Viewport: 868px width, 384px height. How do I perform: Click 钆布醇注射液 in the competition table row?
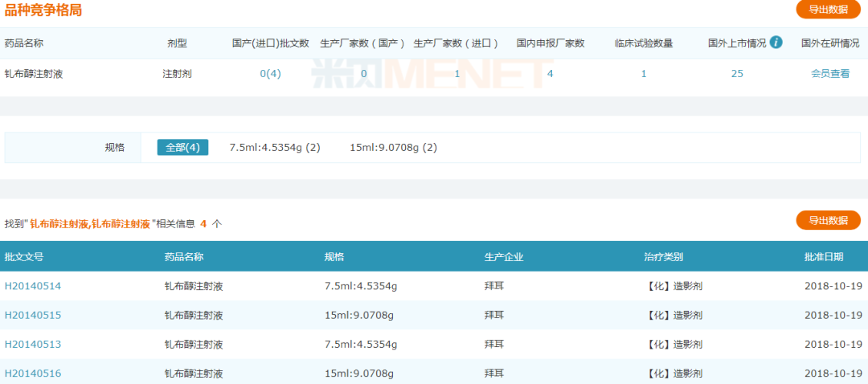tap(34, 74)
